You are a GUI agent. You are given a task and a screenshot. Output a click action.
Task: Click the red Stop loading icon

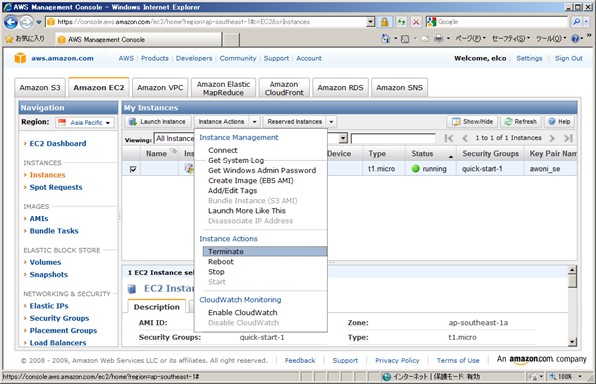tap(416, 22)
